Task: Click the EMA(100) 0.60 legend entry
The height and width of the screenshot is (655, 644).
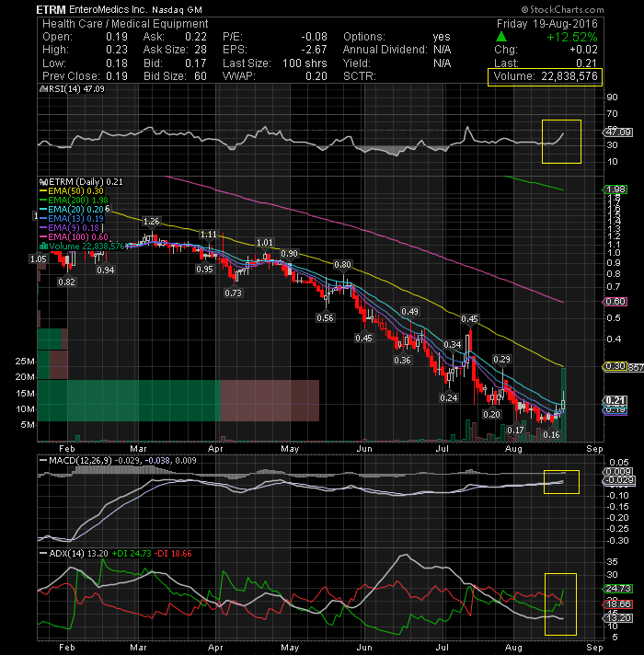Action: tap(74, 236)
